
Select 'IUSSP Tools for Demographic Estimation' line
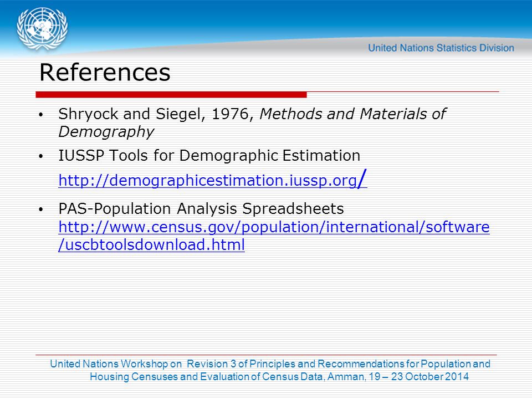209,155
